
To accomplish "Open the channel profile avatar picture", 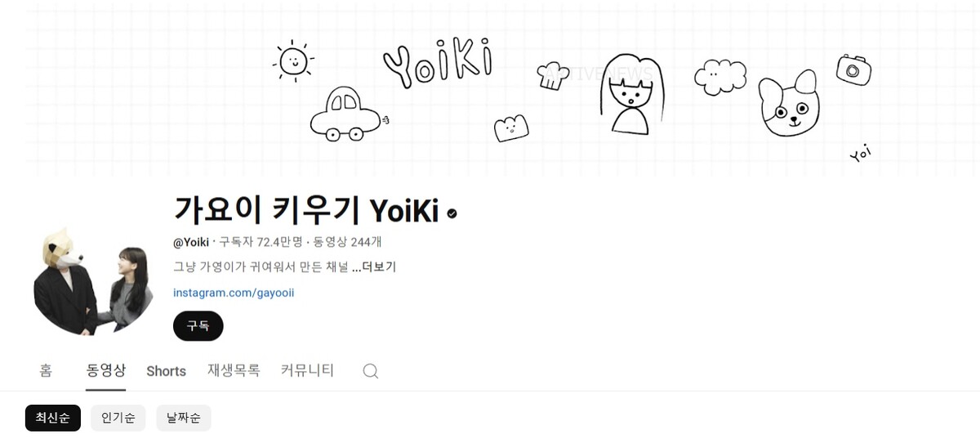I will click(x=94, y=280).
